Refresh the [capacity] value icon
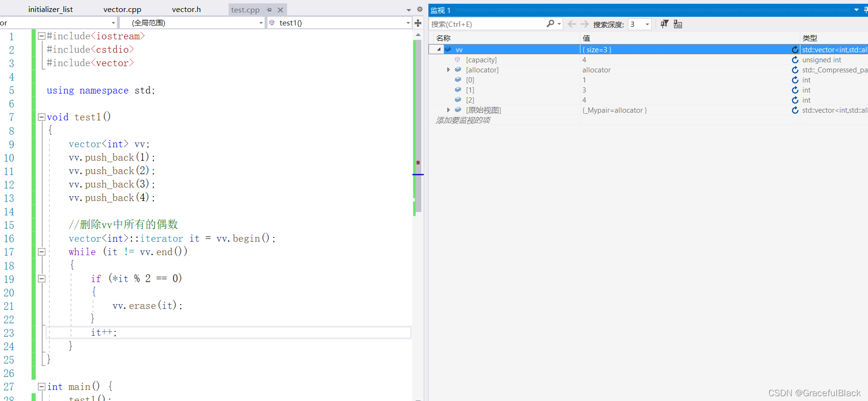868x401 pixels. tap(795, 59)
